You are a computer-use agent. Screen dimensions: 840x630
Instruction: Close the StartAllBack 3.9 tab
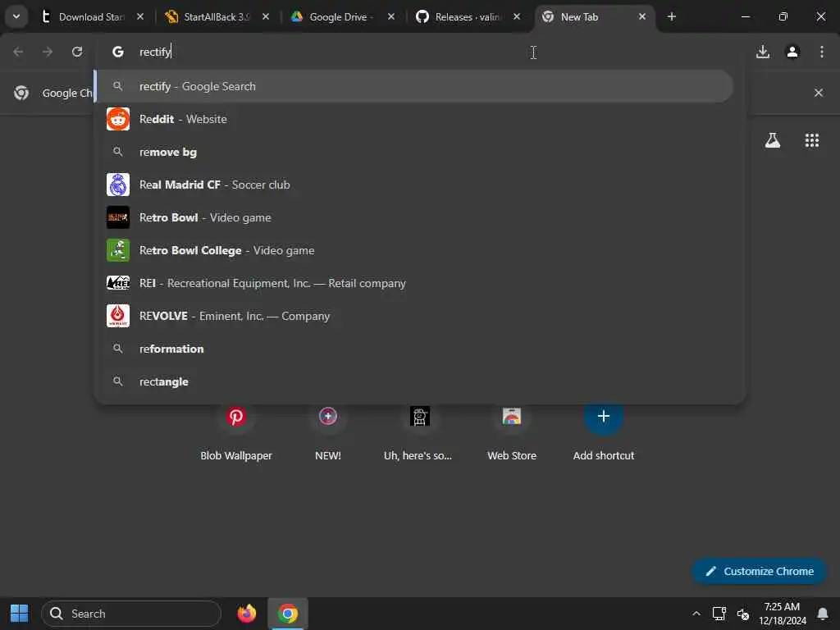click(x=266, y=16)
